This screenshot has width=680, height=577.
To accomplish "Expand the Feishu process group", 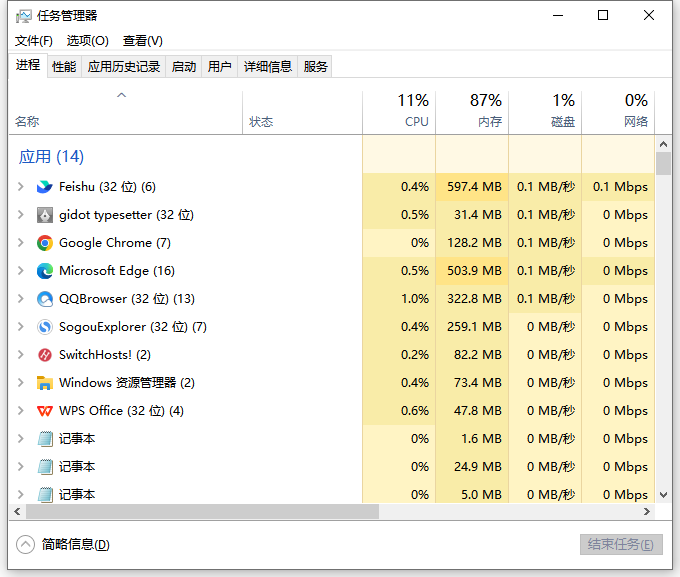I will (20, 187).
